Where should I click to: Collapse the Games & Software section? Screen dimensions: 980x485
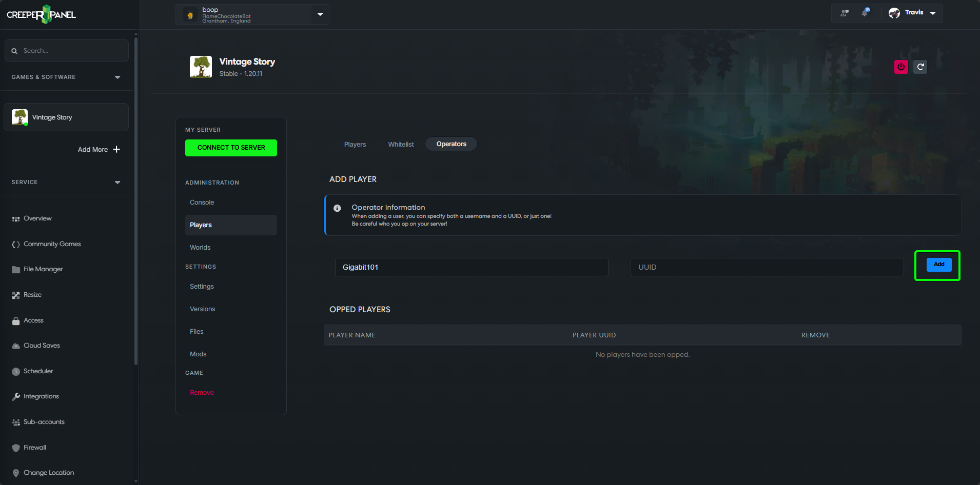pyautogui.click(x=117, y=77)
